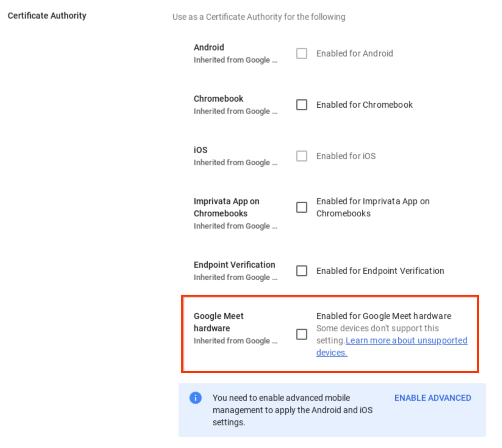
Task: Toggle Imprivata App on Chromebooks checkbox
Action: tap(302, 208)
